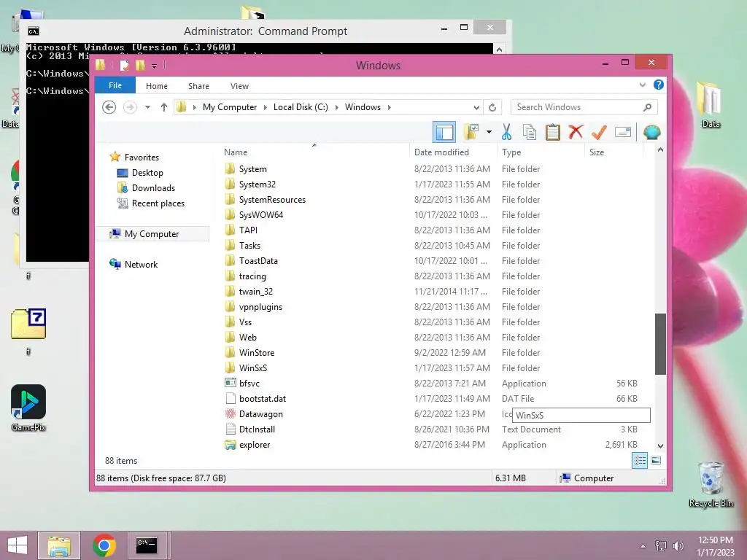Go back with the back arrow
This screenshot has height=560, width=747.
tap(109, 107)
